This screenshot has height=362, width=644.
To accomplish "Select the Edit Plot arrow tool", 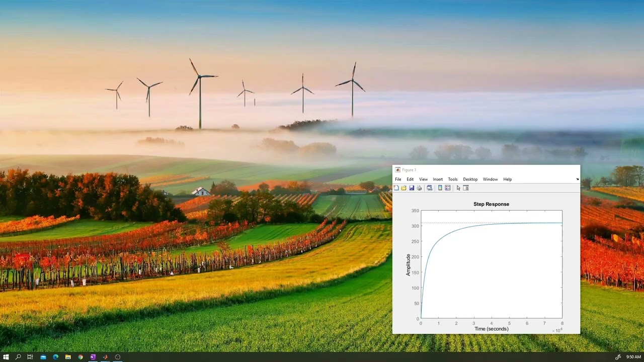I will (458, 188).
